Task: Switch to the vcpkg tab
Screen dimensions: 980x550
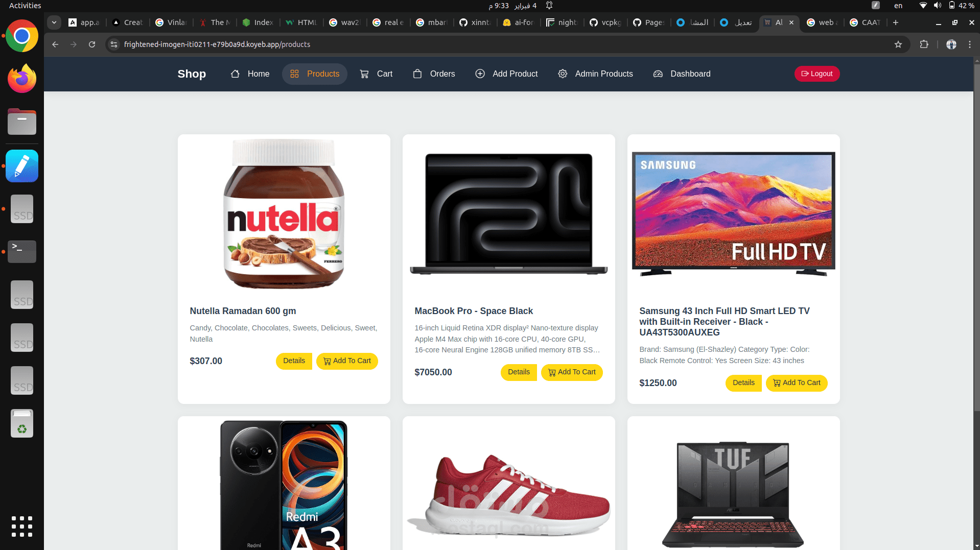Action: [x=606, y=22]
